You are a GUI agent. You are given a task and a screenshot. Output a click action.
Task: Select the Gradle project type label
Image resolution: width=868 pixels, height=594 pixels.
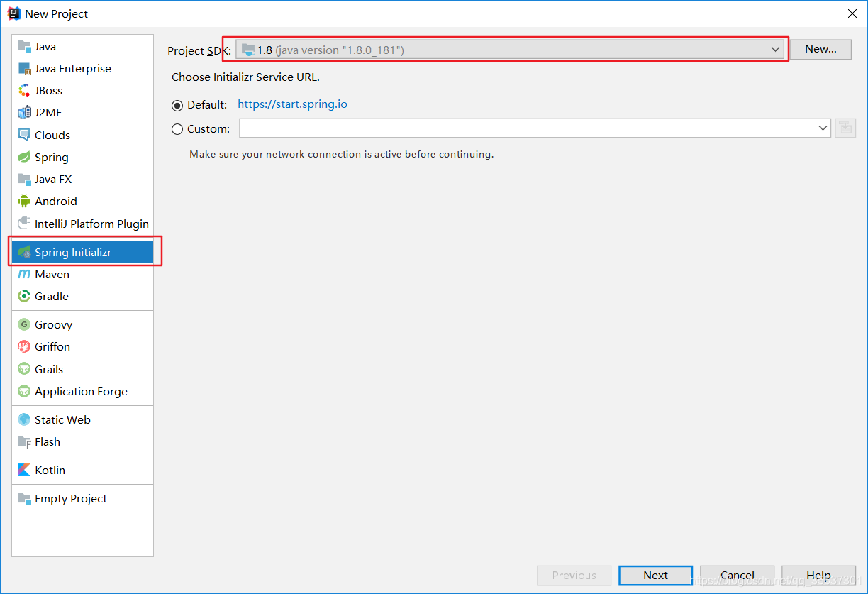52,296
